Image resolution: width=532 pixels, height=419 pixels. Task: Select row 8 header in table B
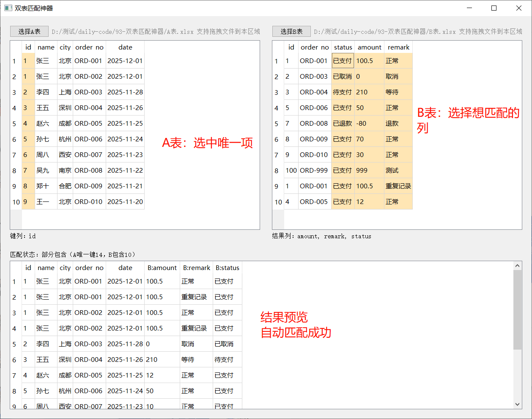pyautogui.click(x=277, y=171)
